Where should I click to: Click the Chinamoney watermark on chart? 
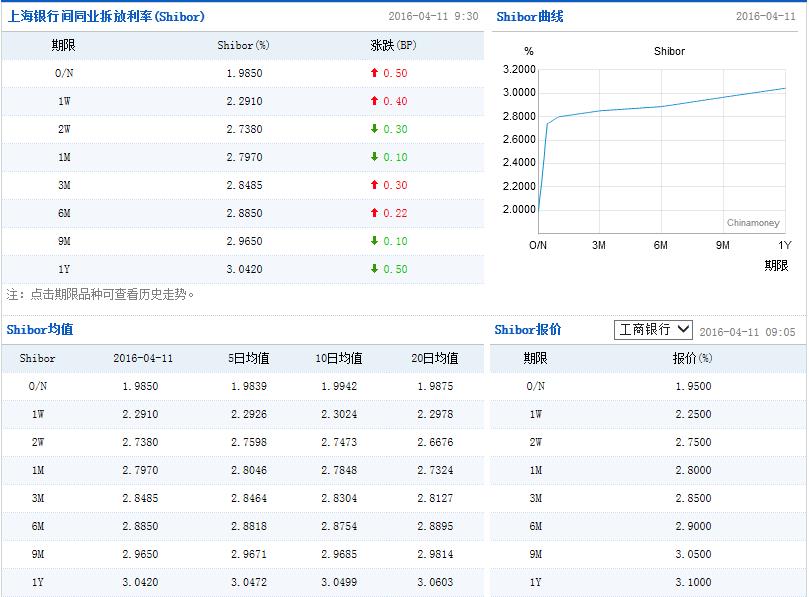pos(753,223)
